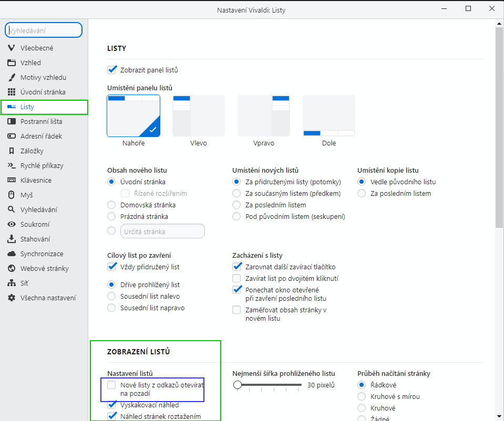Enable Zaměřovat obsah stránky v novém listu
The height and width of the screenshot is (421, 504).
point(236,310)
